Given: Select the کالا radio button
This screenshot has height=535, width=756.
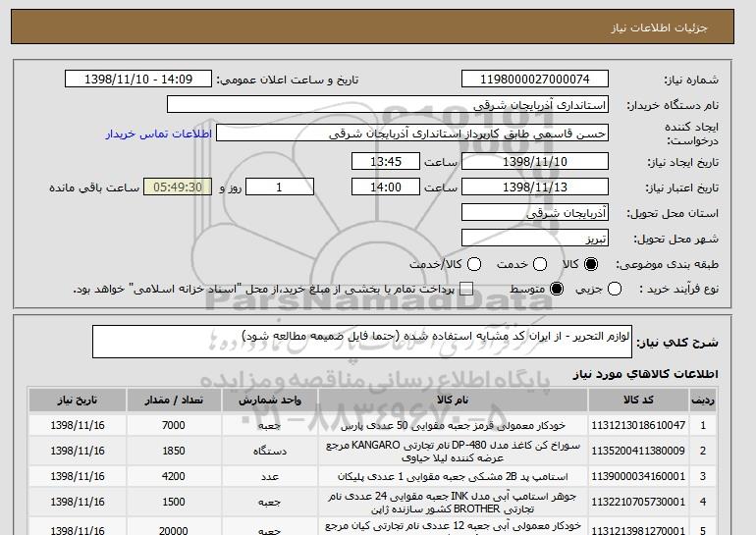Looking at the screenshot, I should 591,264.
